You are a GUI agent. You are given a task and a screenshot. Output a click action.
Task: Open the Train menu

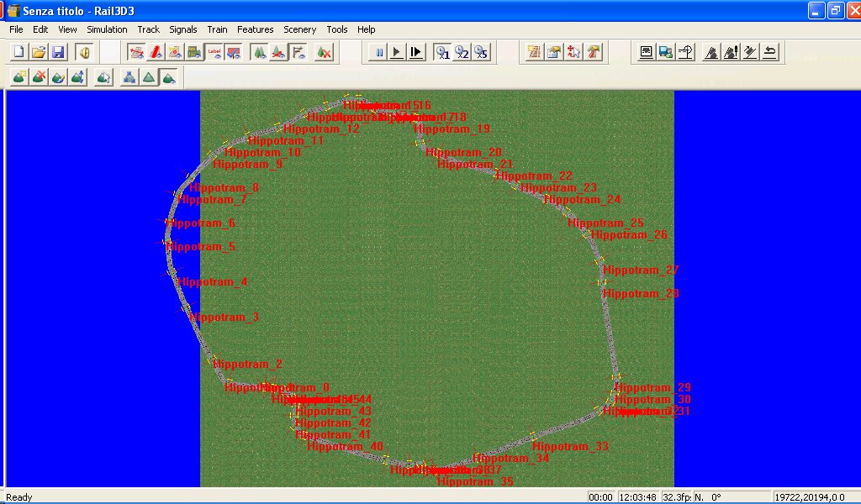[217, 29]
